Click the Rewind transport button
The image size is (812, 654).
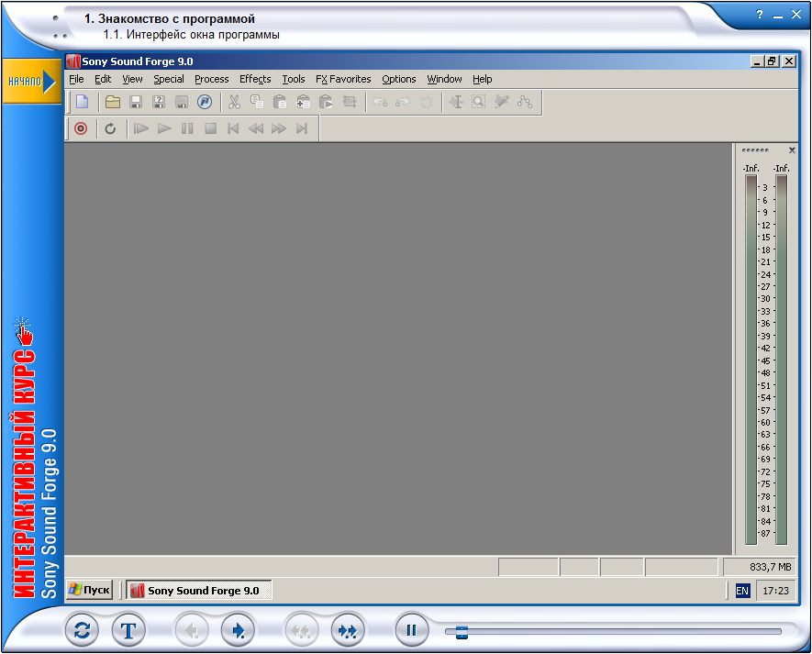(x=256, y=128)
